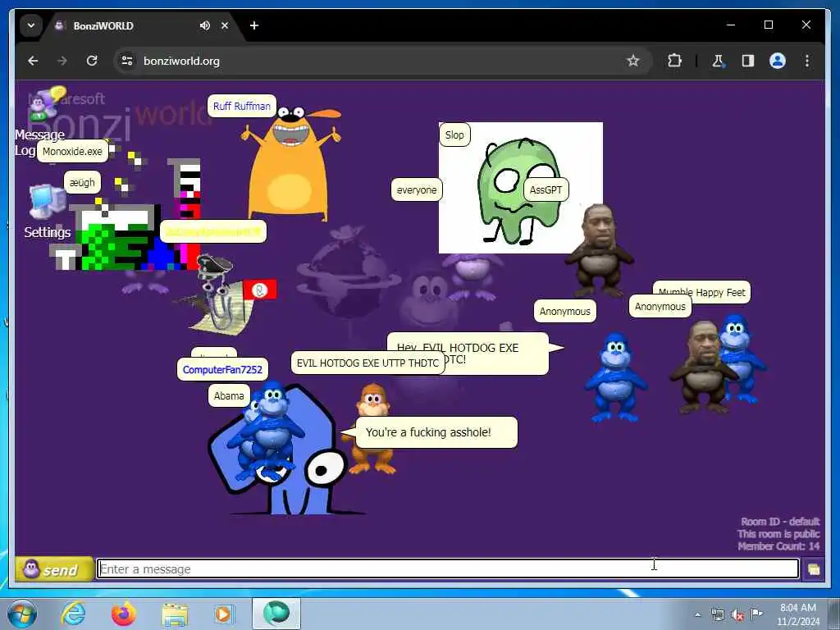
Task: Mute the BonziWORLD tab audio
Action: tap(204, 25)
